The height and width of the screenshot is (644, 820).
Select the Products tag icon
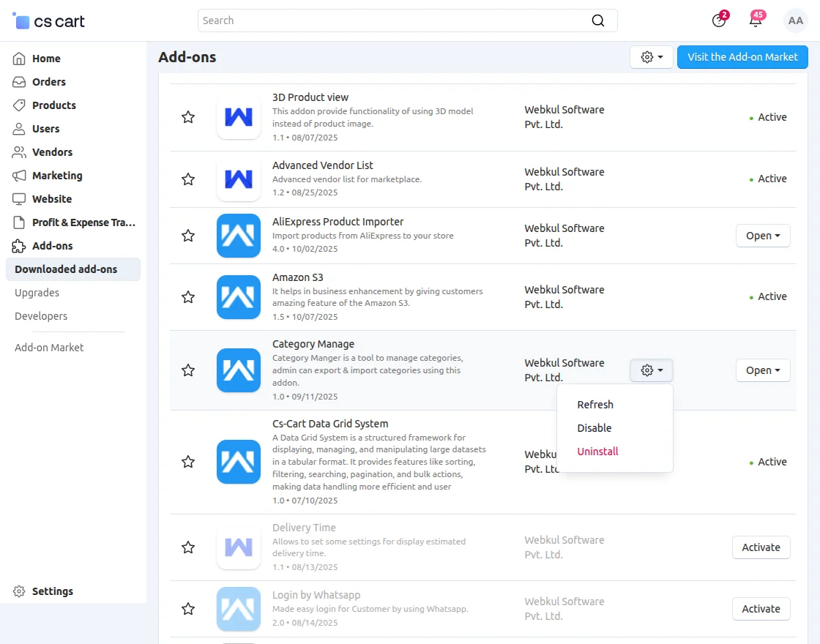(18, 105)
